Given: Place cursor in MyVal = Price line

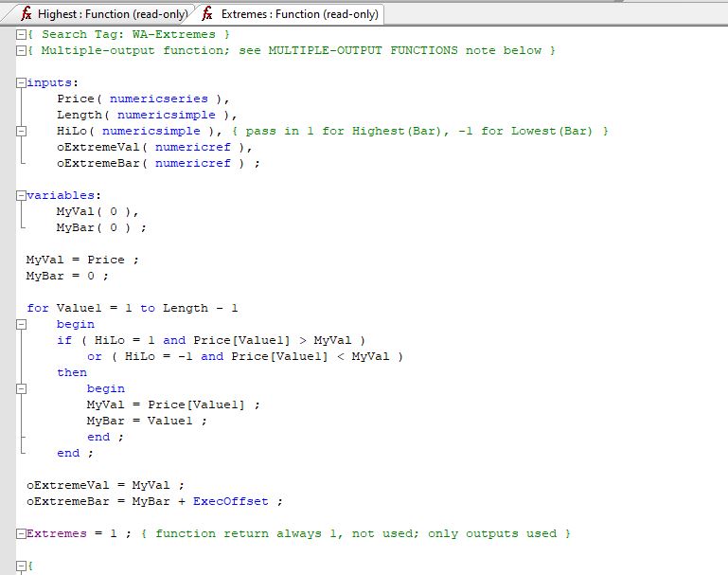Looking at the screenshot, I should tap(75, 260).
